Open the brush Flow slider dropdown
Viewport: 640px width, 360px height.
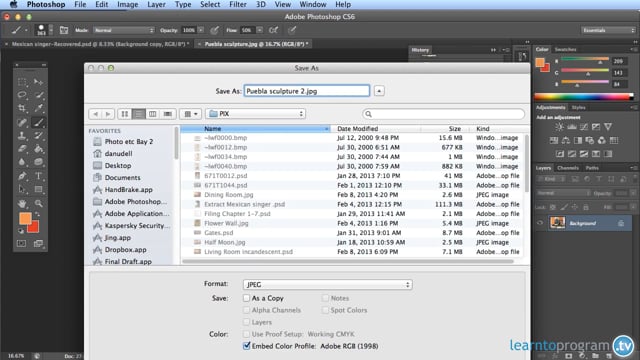click(260, 30)
